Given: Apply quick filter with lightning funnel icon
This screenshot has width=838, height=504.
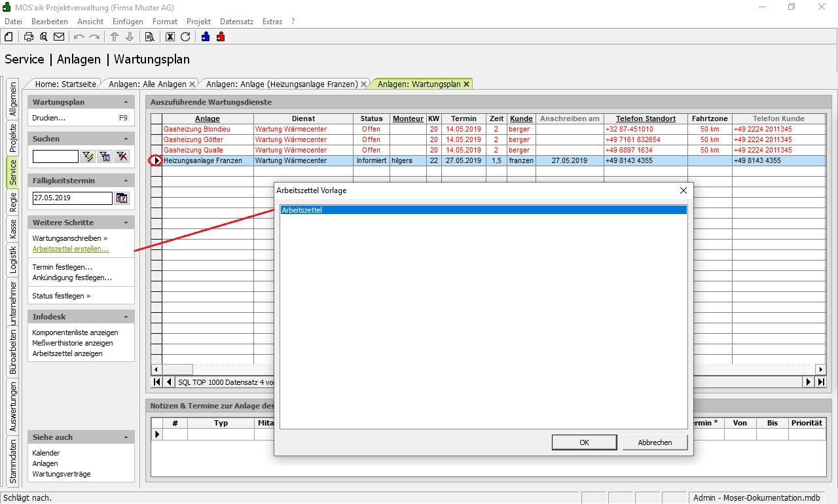Looking at the screenshot, I should [x=88, y=156].
